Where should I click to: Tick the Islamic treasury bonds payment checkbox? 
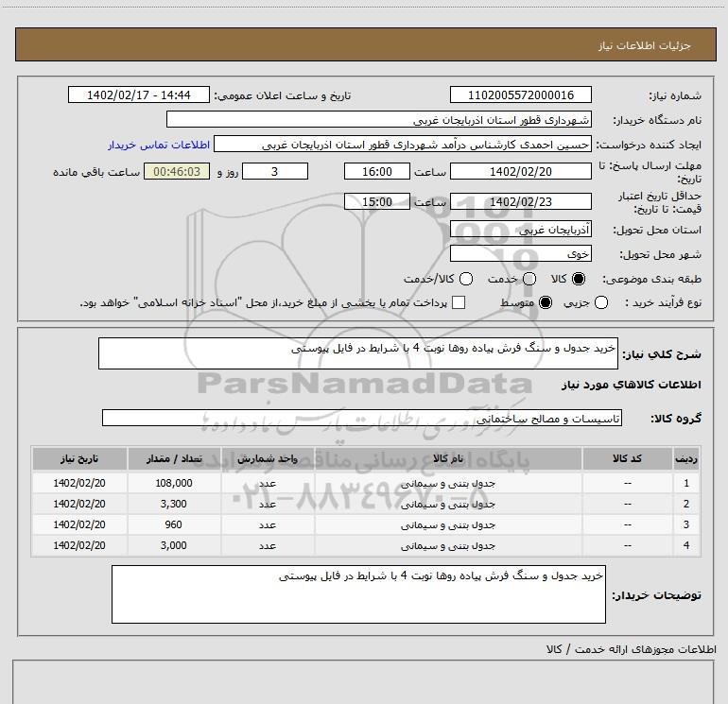click(459, 302)
